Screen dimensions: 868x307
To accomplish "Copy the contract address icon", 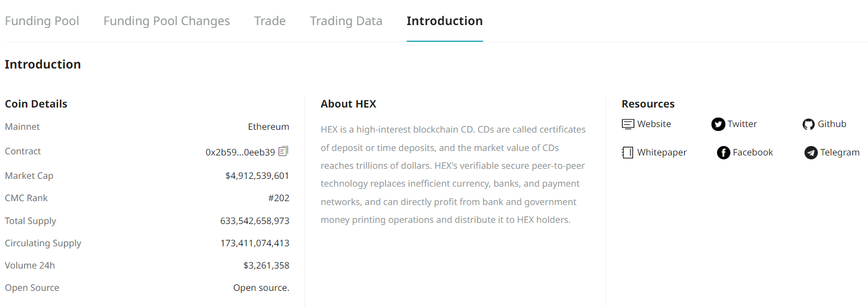I will 284,151.
